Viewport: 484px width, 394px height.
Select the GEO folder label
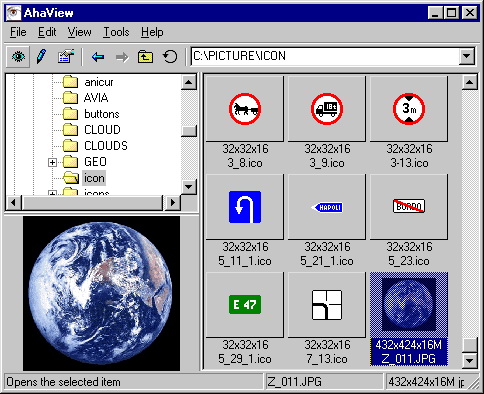95,162
